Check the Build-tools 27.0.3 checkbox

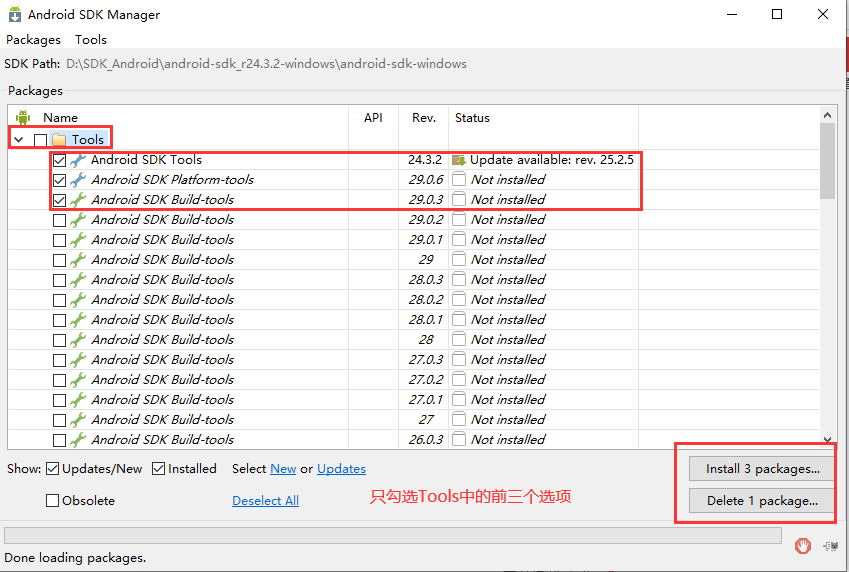click(x=60, y=361)
